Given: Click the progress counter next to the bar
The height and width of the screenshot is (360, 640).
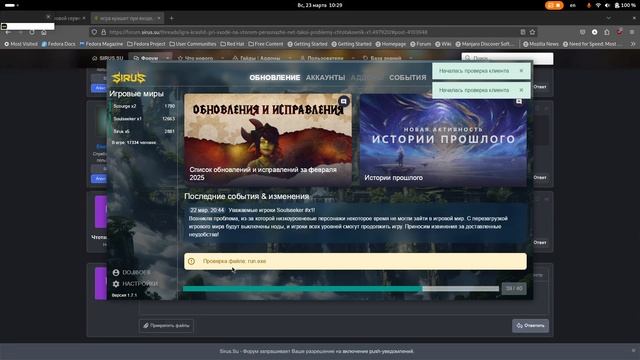Looking at the screenshot, I should tap(514, 289).
